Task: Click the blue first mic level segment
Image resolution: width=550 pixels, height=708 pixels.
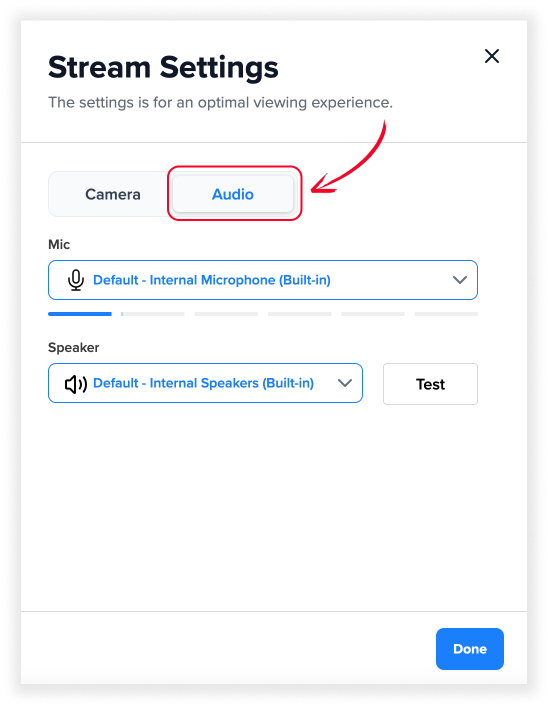Action: (x=79, y=314)
